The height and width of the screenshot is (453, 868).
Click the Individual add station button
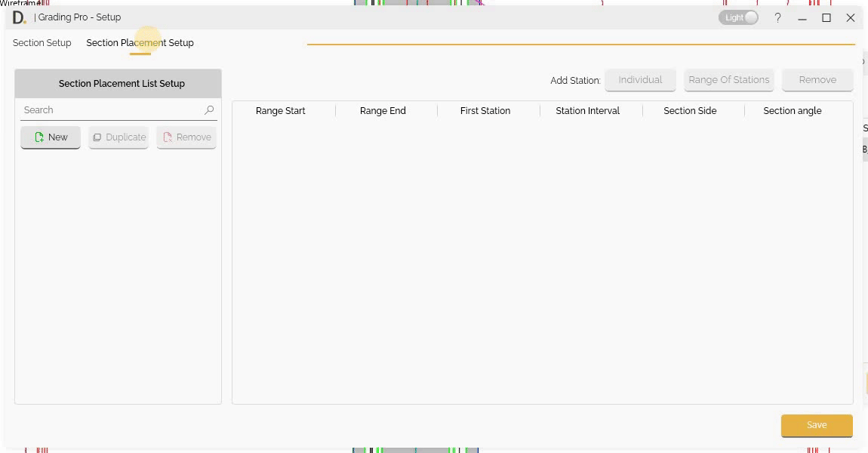(x=640, y=79)
